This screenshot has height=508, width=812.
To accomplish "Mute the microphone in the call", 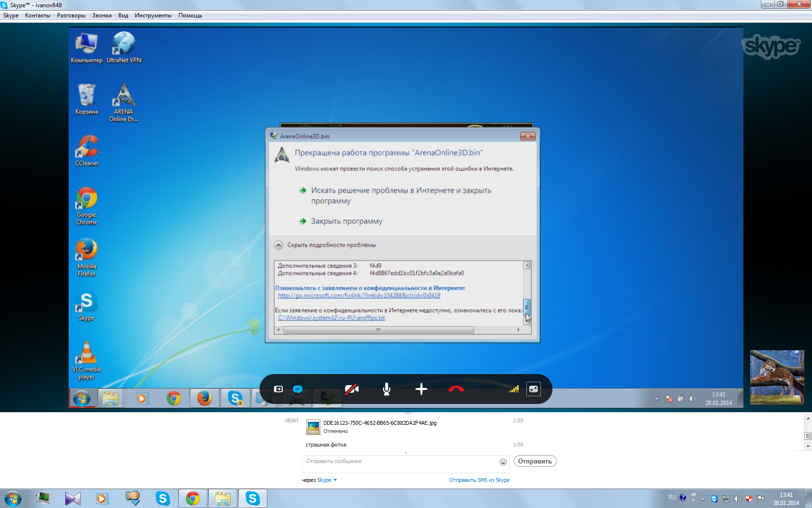I will coord(387,389).
